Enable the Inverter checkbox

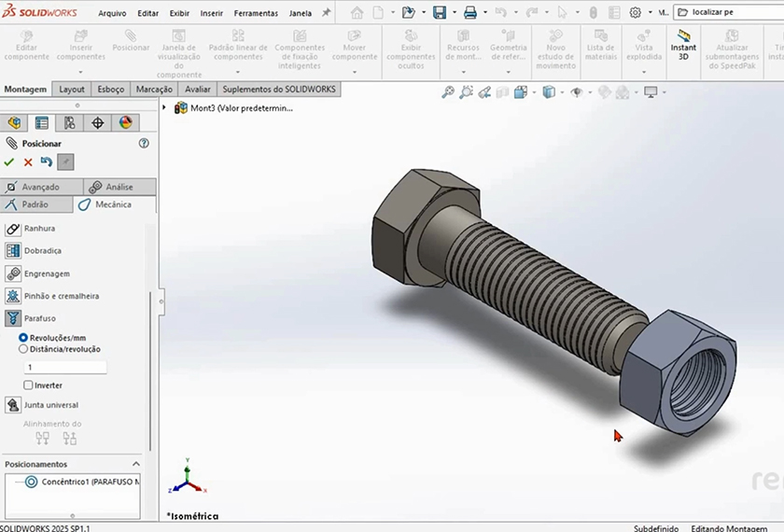[x=28, y=385]
